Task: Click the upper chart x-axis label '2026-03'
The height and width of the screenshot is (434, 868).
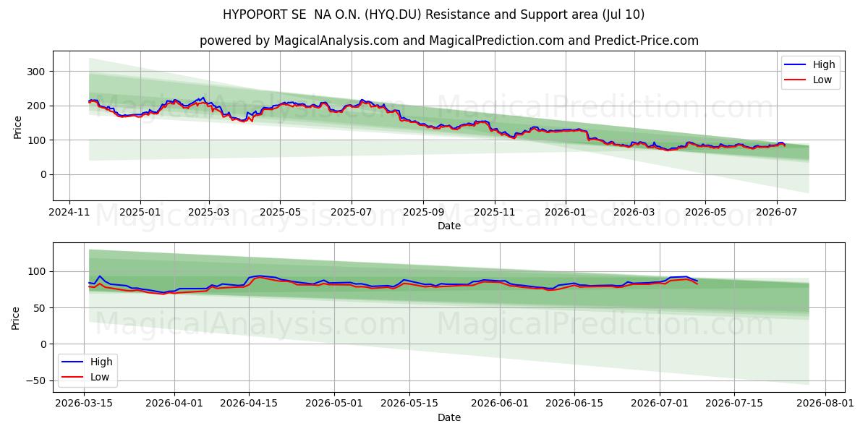Action: tap(634, 213)
